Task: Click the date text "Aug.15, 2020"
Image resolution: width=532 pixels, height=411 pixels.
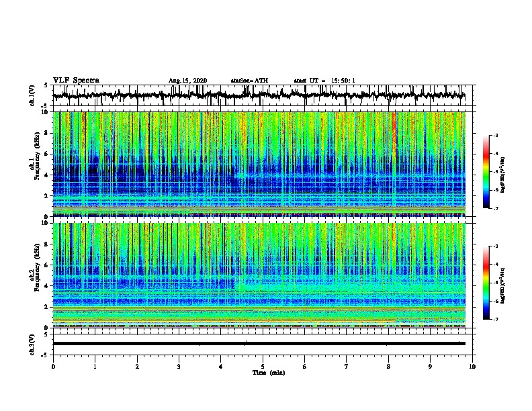Action: [x=187, y=81]
